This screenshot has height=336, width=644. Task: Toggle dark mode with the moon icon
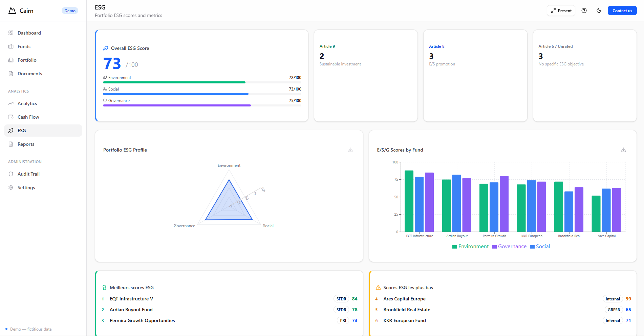click(x=599, y=11)
